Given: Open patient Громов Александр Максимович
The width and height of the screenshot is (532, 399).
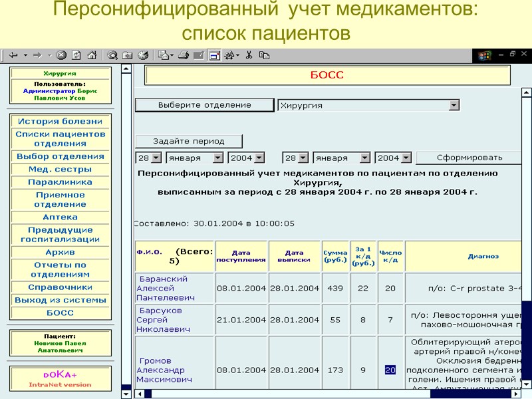Looking at the screenshot, I should pyautogui.click(x=164, y=370).
